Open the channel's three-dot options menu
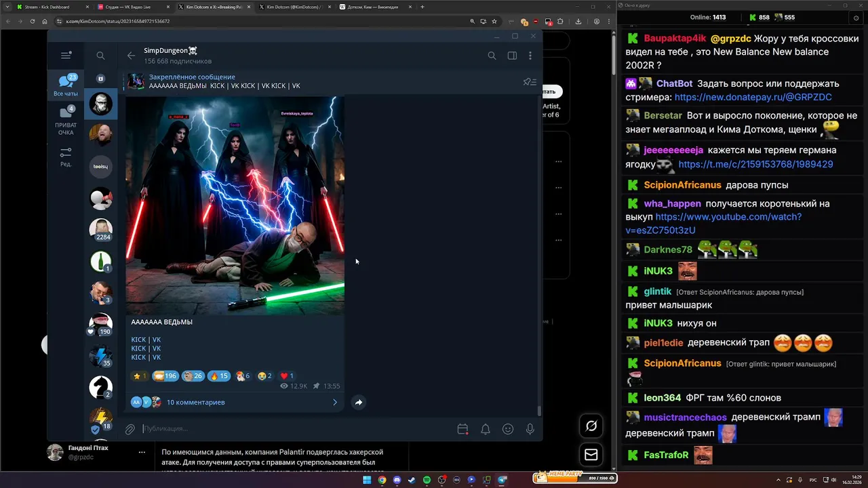The height and width of the screenshot is (488, 868). [530, 56]
